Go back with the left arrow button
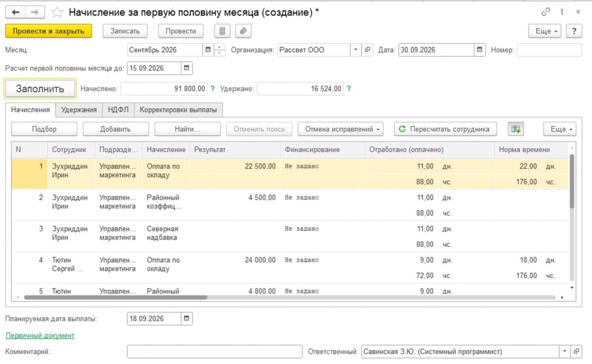 (15, 12)
